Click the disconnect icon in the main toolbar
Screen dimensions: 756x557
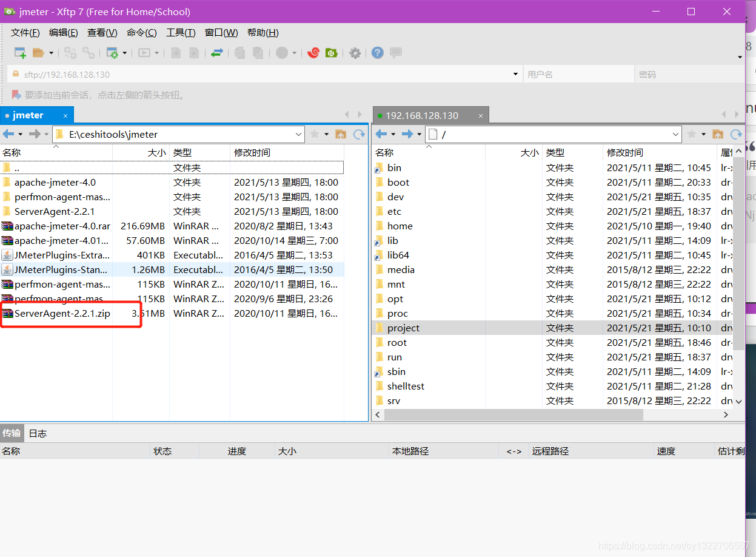click(89, 53)
